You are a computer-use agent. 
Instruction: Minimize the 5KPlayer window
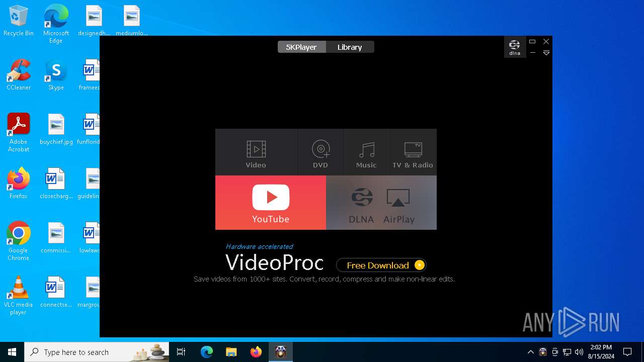(532, 53)
